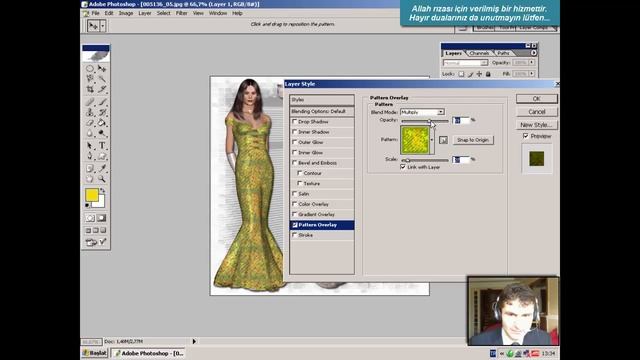Select the Path Selection arrow tool
Image resolution: width=640 pixels, height=360 pixels.
point(90,146)
